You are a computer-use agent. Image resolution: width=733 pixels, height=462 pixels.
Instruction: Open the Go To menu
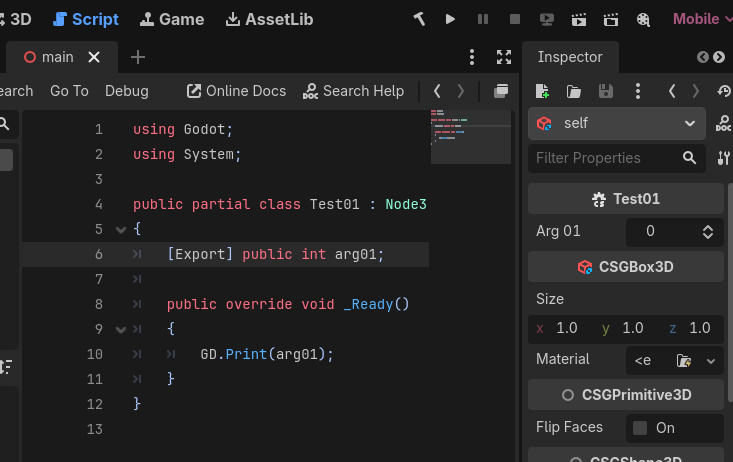(x=69, y=91)
